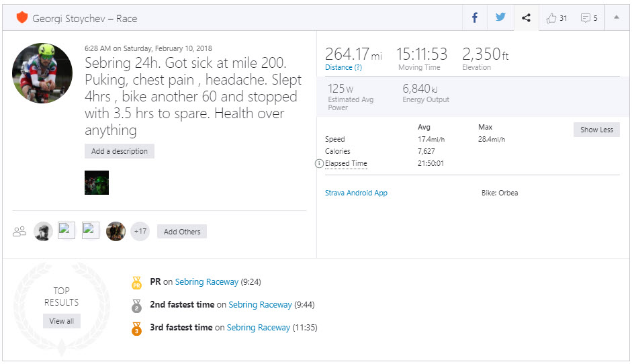This screenshot has height=364, width=632.
Task: Open the comments bubble icon
Action: click(586, 18)
